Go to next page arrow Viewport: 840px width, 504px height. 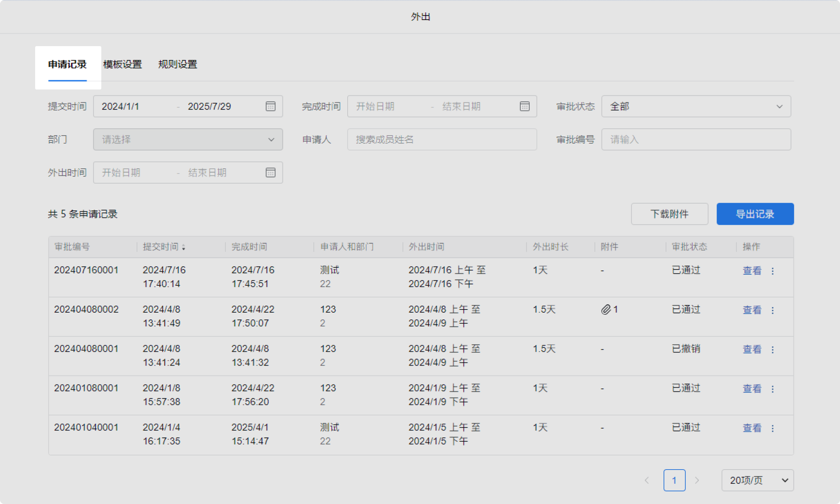(697, 480)
